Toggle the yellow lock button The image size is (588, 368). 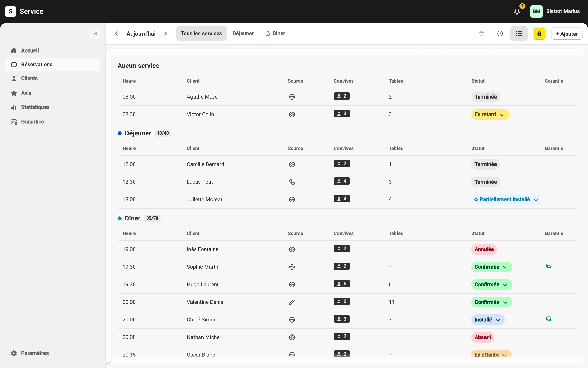pos(539,34)
